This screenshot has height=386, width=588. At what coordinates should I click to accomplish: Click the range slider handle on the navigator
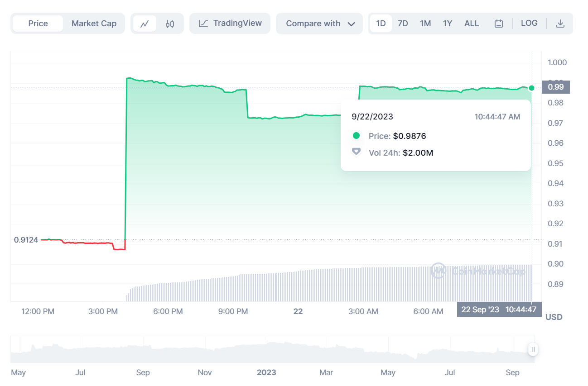[x=533, y=349]
